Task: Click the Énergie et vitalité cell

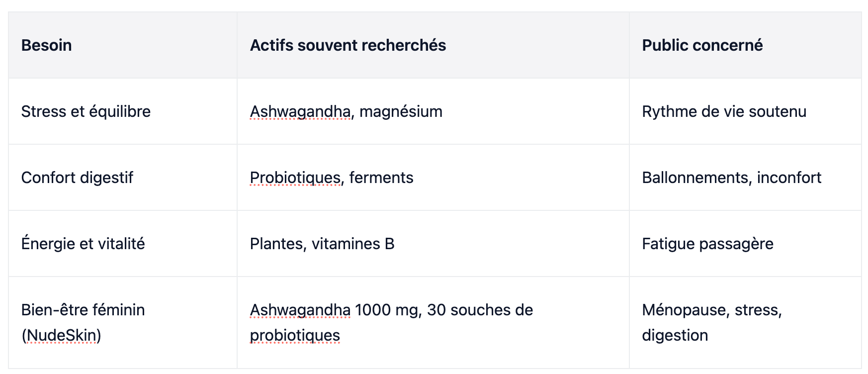Action: [x=123, y=244]
